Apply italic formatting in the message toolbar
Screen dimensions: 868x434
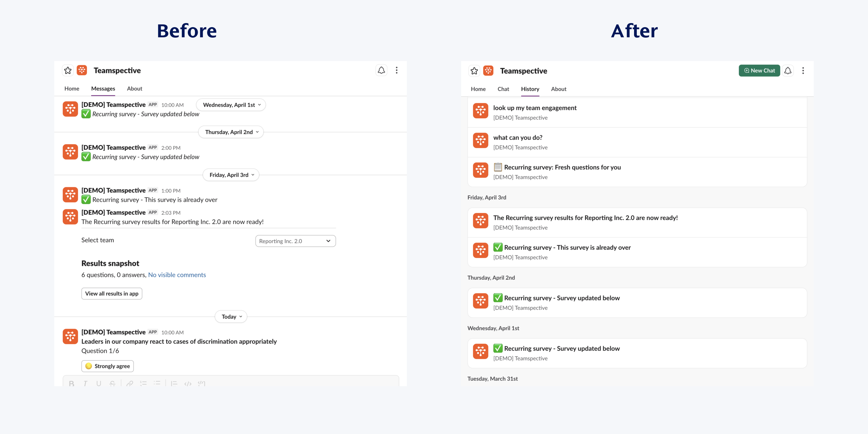(x=85, y=383)
